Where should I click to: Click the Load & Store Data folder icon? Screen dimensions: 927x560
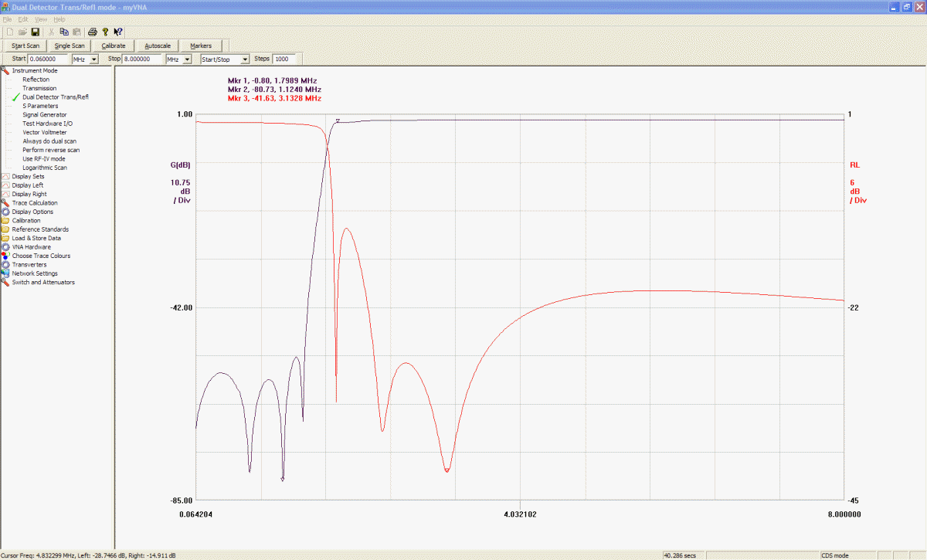[5, 238]
